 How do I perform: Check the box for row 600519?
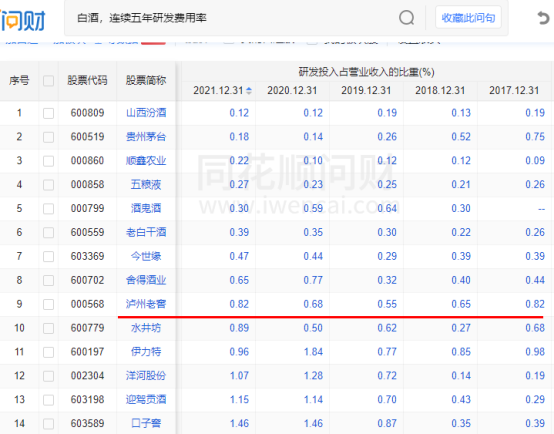point(48,137)
